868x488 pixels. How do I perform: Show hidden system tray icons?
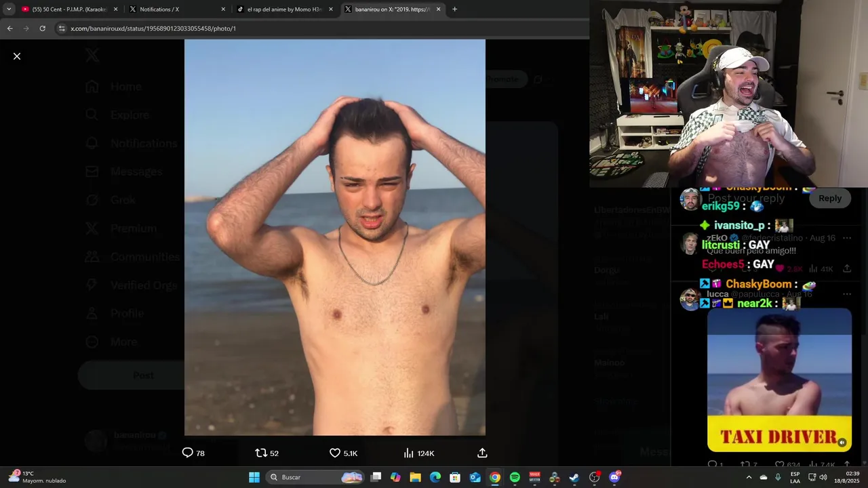749,477
